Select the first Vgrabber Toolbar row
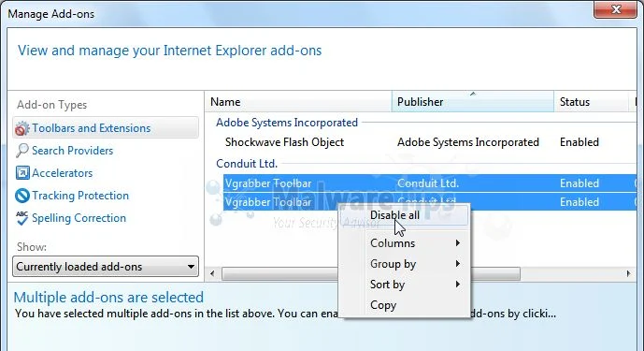This screenshot has height=351, width=644. 430,183
